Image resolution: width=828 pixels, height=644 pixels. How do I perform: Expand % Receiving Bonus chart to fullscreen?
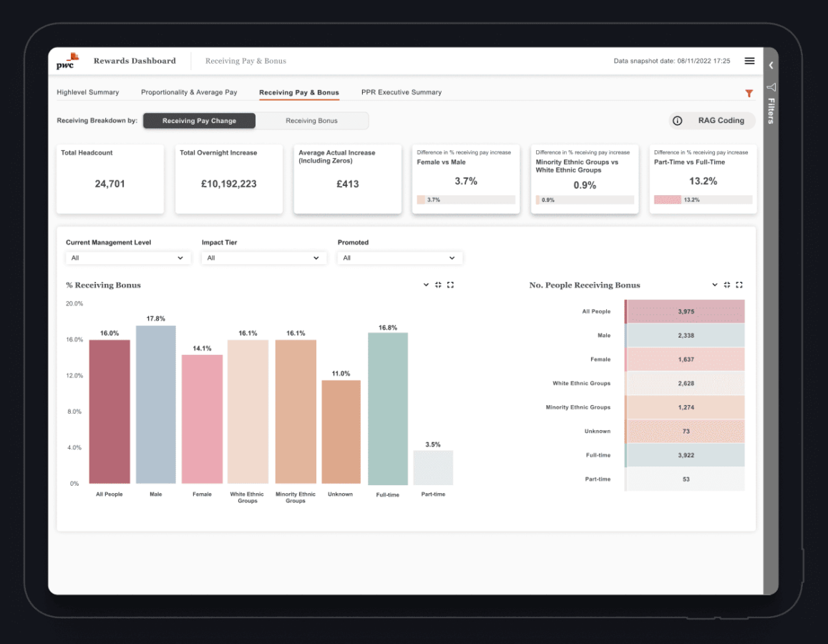451,285
